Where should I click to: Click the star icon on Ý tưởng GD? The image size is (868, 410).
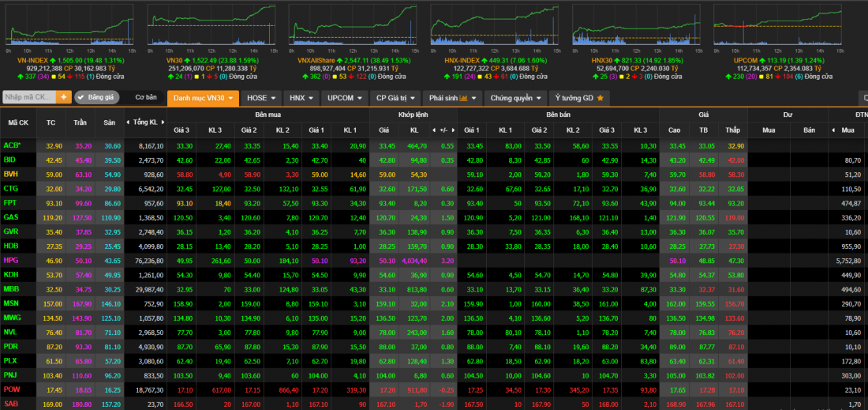600,98
